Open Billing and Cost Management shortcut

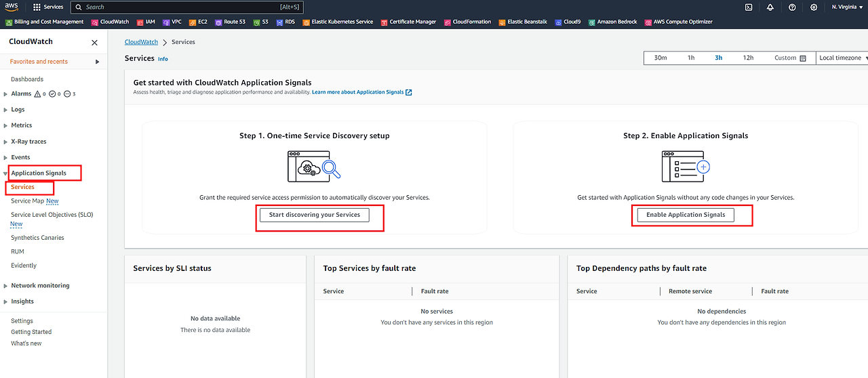point(45,22)
